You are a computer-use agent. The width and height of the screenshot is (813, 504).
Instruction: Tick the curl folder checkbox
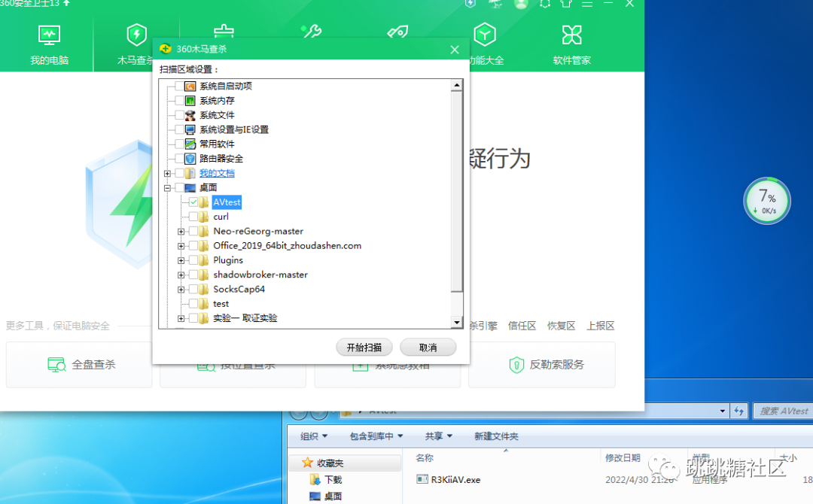[193, 217]
